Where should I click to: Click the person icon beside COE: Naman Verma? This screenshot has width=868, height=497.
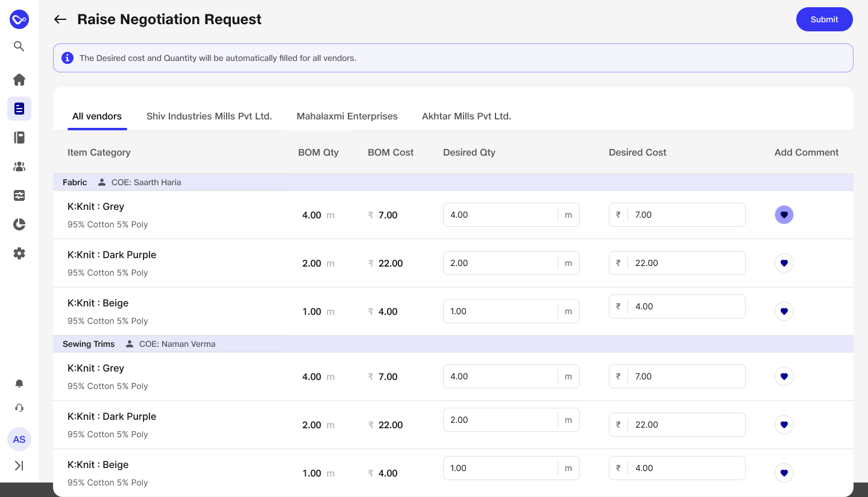130,344
